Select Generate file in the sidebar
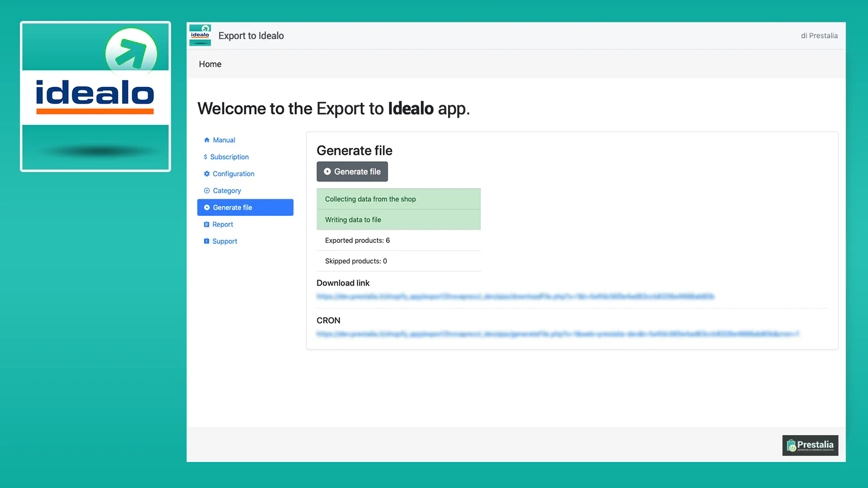The width and height of the screenshot is (868, 488). point(245,207)
